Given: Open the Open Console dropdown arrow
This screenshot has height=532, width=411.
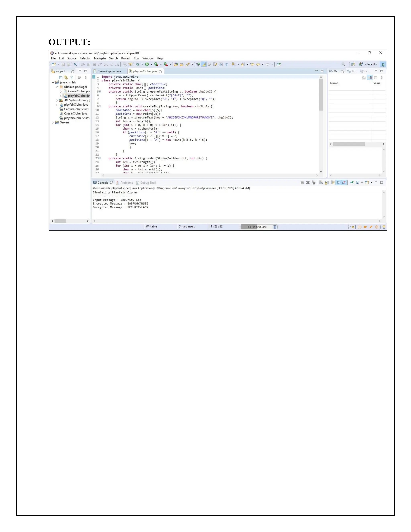Looking at the screenshot, I should (x=371, y=182).
